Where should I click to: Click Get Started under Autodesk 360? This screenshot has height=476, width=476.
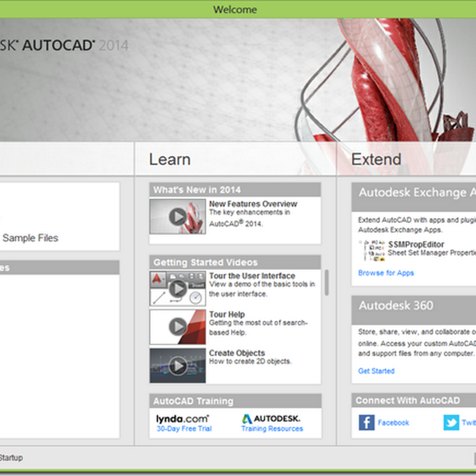coord(376,371)
